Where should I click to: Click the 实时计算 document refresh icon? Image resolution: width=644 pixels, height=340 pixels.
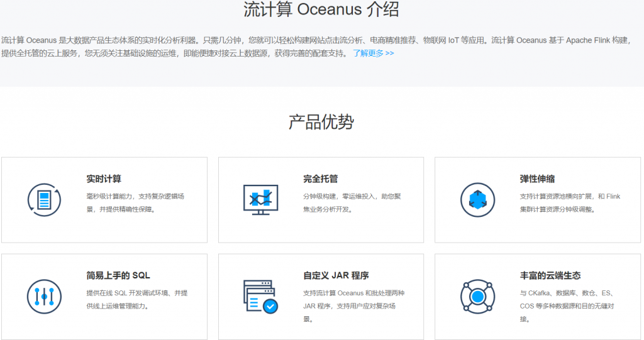[45, 200]
